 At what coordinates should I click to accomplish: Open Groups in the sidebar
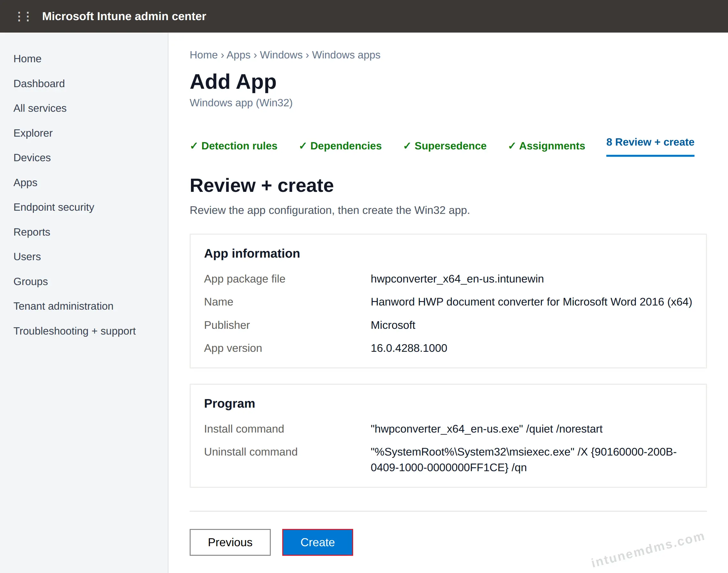pos(31,282)
